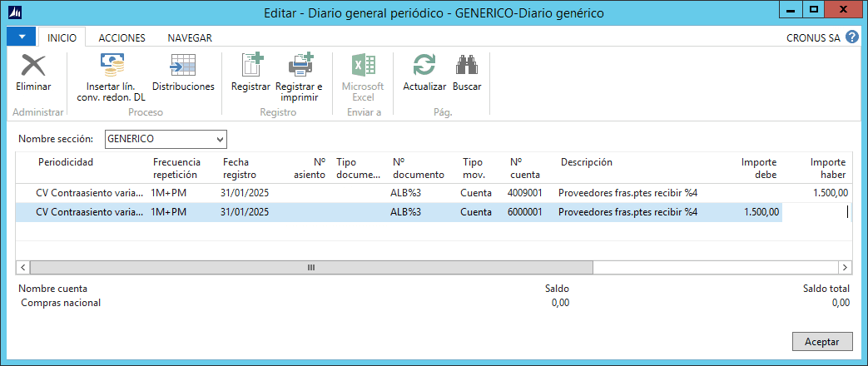
Task: Click the Nº cuenta column header
Action: click(x=525, y=168)
